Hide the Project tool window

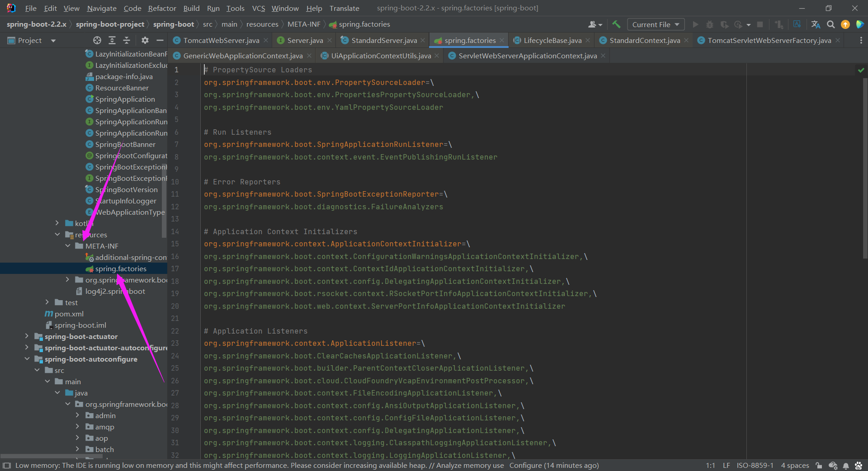point(160,40)
